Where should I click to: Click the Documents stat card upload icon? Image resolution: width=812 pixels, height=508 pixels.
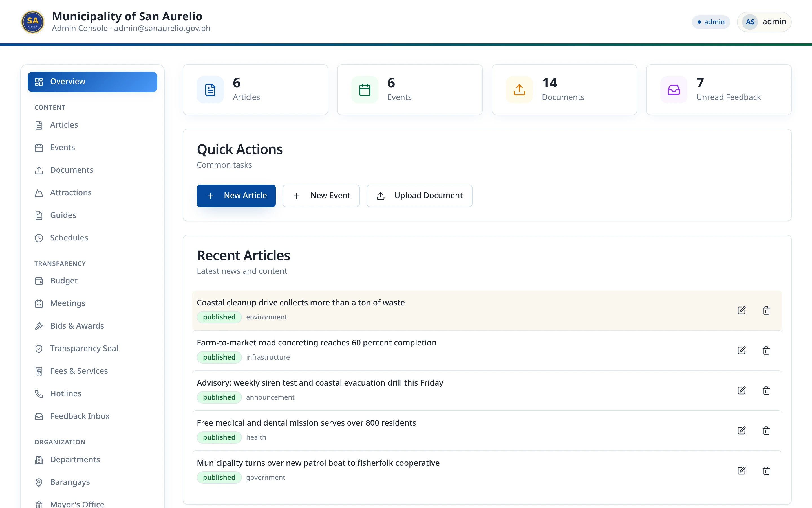(x=519, y=90)
